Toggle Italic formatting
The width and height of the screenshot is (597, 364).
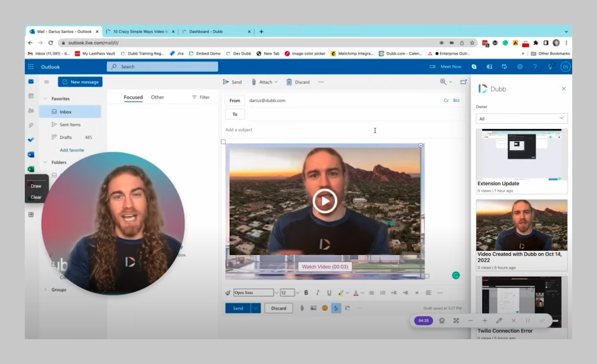(x=318, y=293)
